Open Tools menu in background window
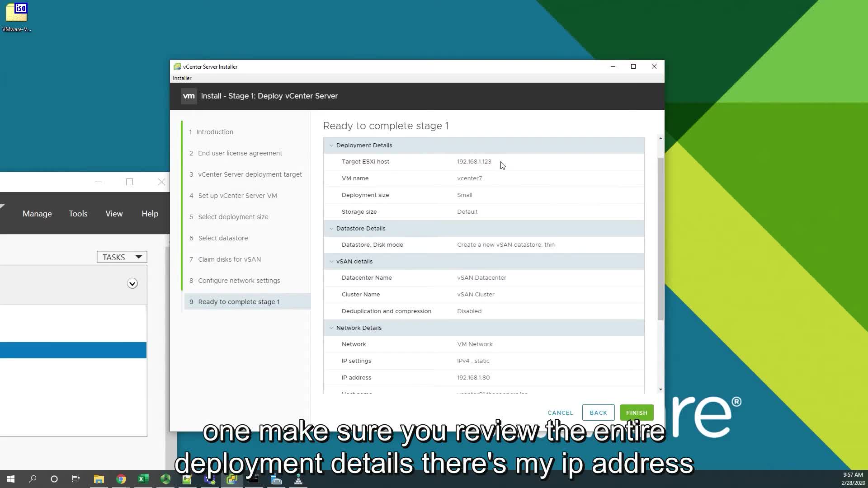This screenshot has width=868, height=488. click(x=78, y=214)
